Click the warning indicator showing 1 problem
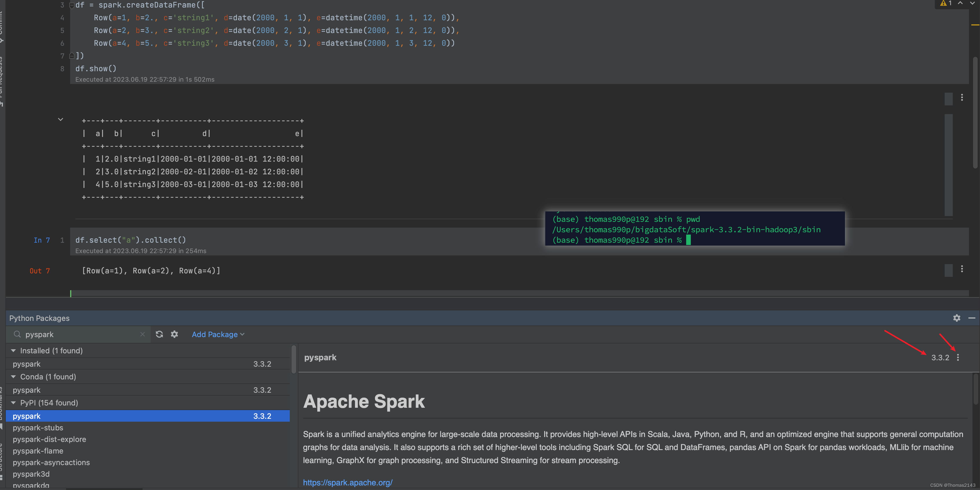This screenshot has height=490, width=980. coord(945,4)
